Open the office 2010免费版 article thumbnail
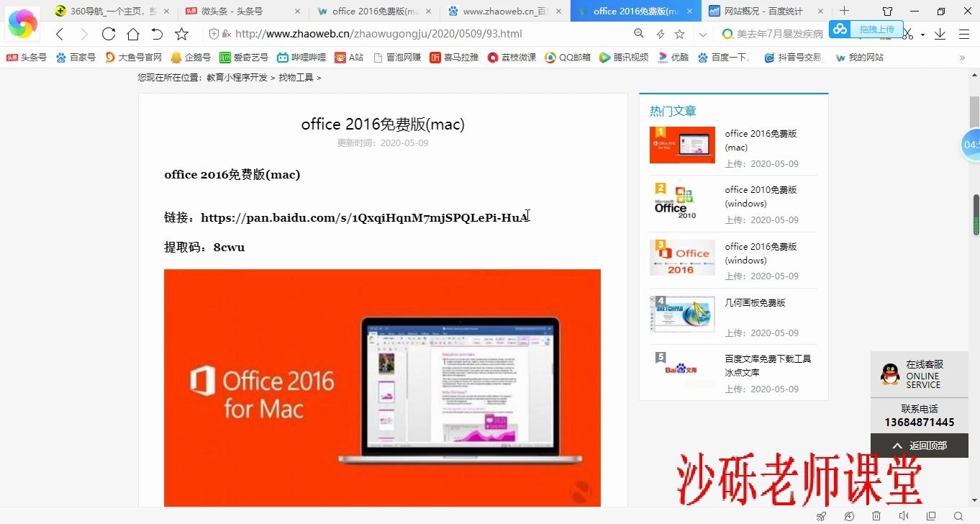Image resolution: width=980 pixels, height=524 pixels. [681, 202]
